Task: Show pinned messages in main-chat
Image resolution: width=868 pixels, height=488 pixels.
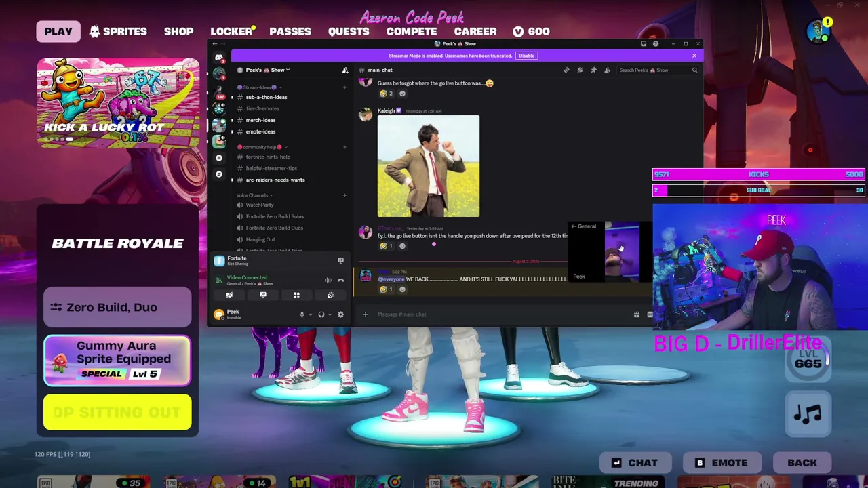Action: [x=593, y=70]
